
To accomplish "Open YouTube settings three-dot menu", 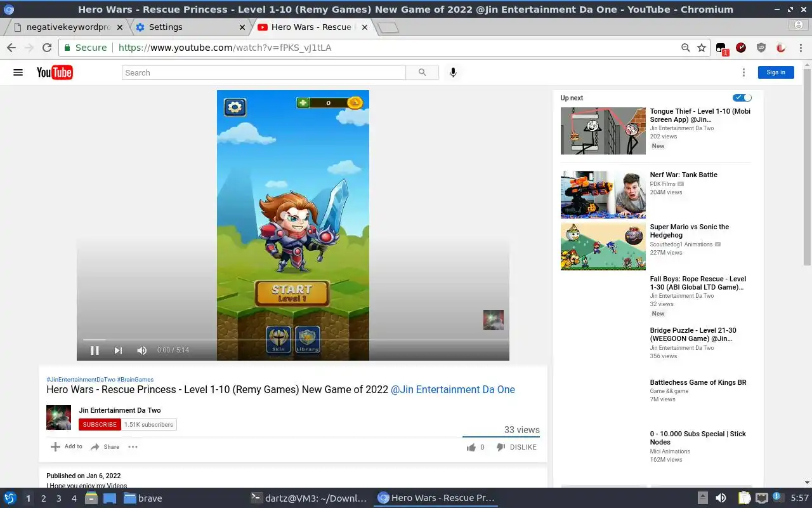I will (x=743, y=72).
